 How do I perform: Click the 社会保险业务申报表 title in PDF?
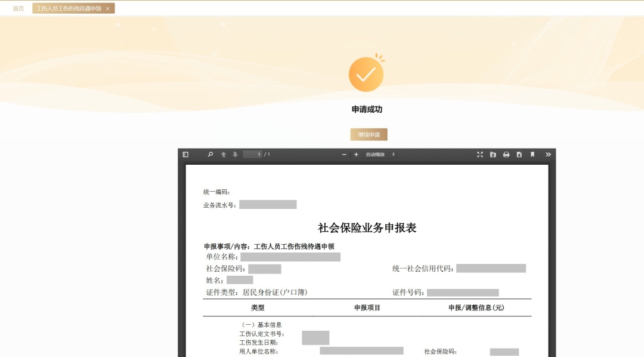[367, 228]
